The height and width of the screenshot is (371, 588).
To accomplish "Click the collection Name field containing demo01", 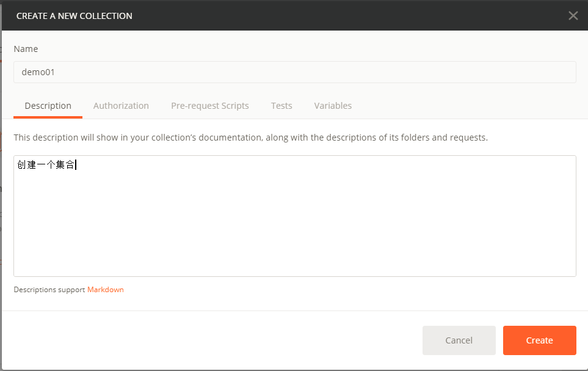I will [x=295, y=72].
